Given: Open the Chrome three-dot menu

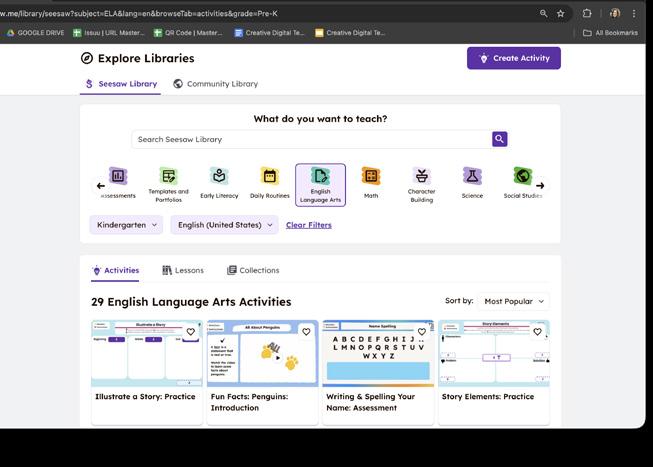Looking at the screenshot, I should coord(634,13).
